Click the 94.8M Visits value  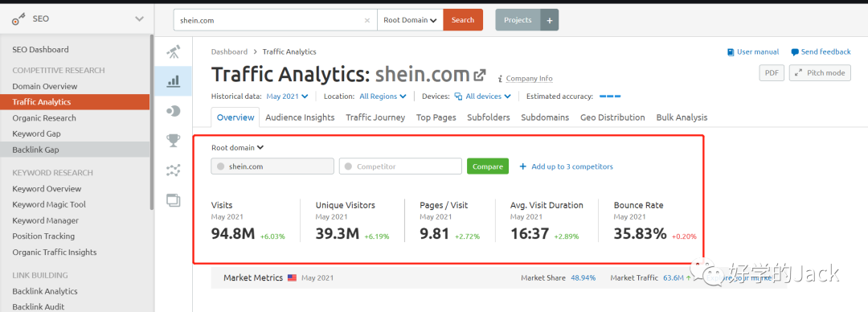point(233,234)
